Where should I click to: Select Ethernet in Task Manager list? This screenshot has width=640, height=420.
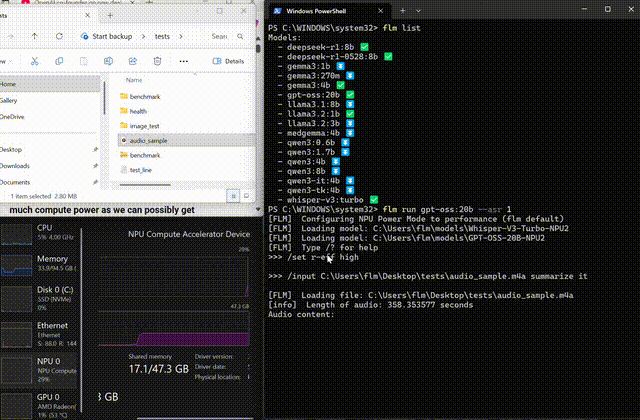pyautogui.click(x=40, y=334)
